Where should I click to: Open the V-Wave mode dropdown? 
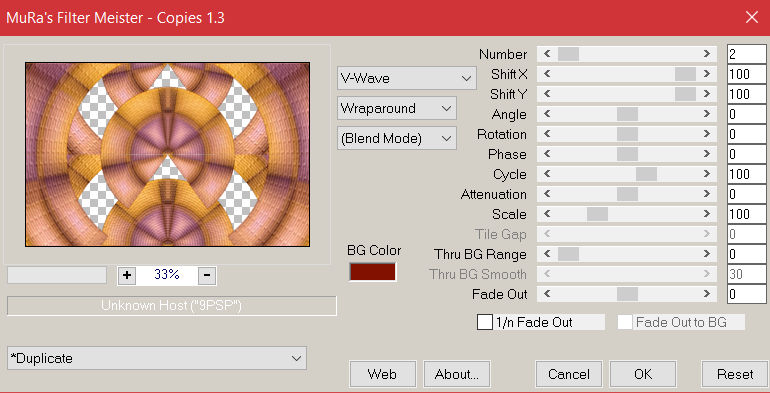pos(407,78)
